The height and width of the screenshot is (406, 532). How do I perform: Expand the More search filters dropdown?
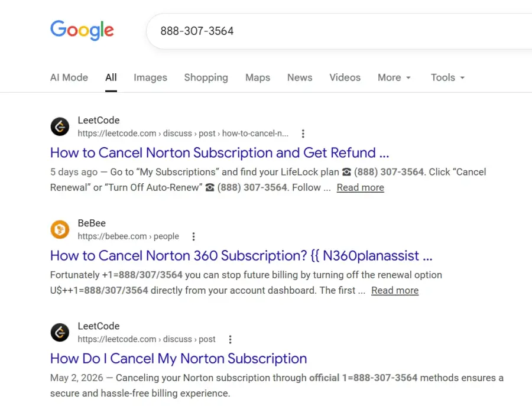click(x=394, y=77)
